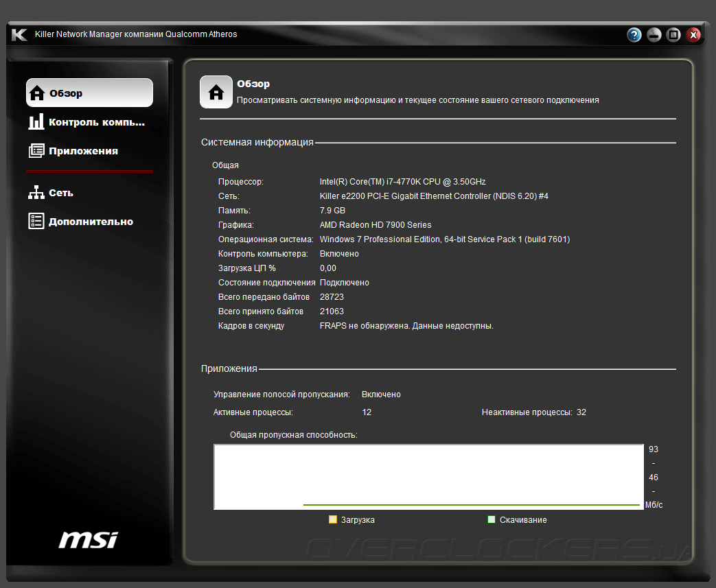Select Killer e2200 PCI-E Gigabit Ethernet text
The width and height of the screenshot is (716, 588).
(x=434, y=196)
